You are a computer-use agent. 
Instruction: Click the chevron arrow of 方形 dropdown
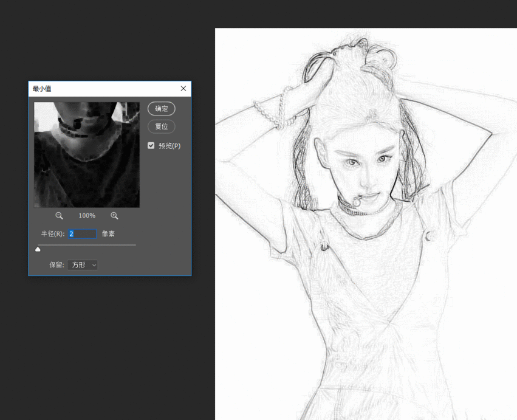pyautogui.click(x=94, y=265)
